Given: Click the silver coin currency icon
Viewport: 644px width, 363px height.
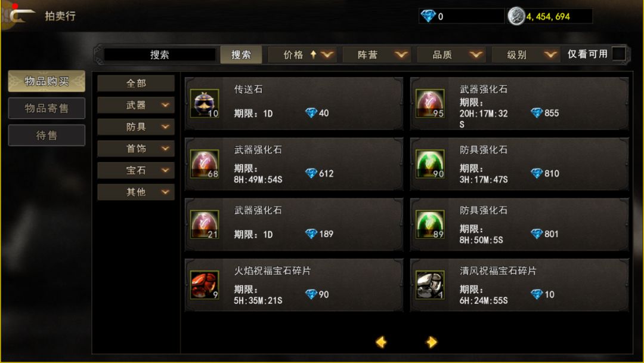Looking at the screenshot, I should [516, 17].
